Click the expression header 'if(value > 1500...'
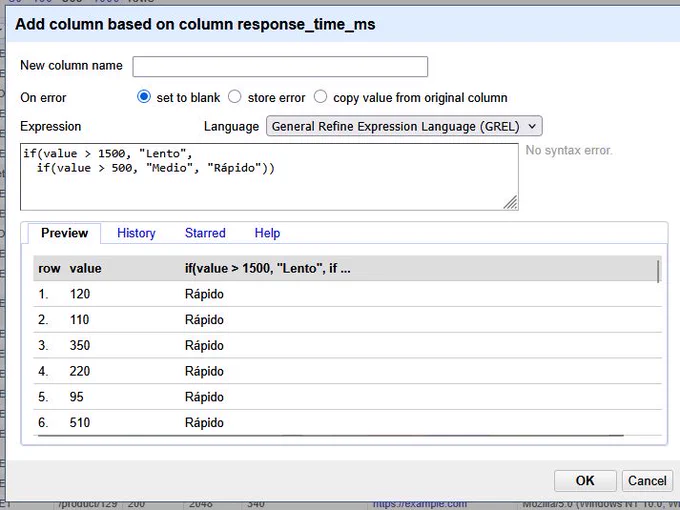 (268, 268)
